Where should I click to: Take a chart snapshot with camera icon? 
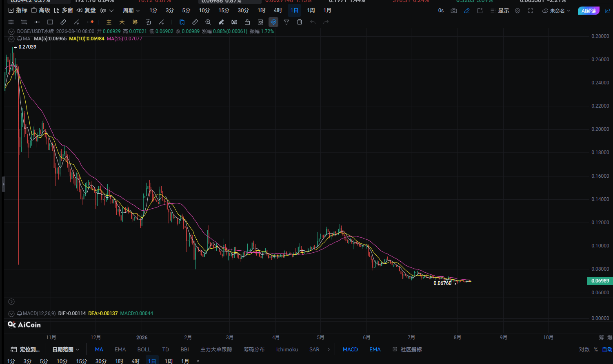click(x=454, y=11)
